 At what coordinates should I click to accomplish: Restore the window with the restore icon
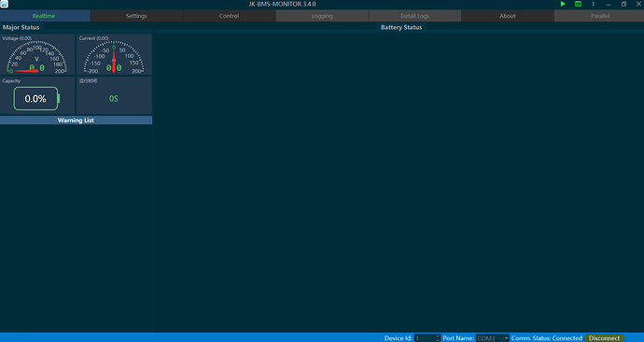[x=623, y=4]
